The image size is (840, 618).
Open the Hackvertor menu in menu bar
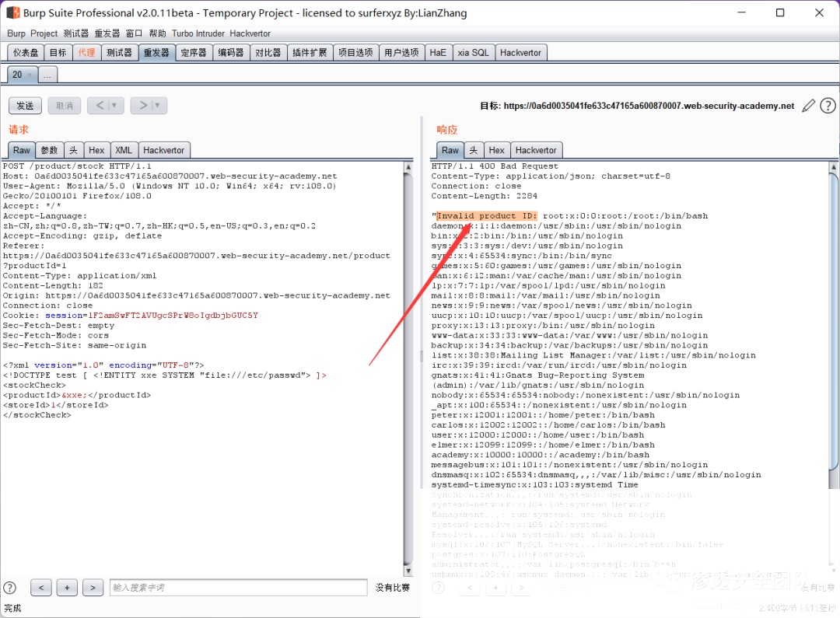(x=250, y=33)
